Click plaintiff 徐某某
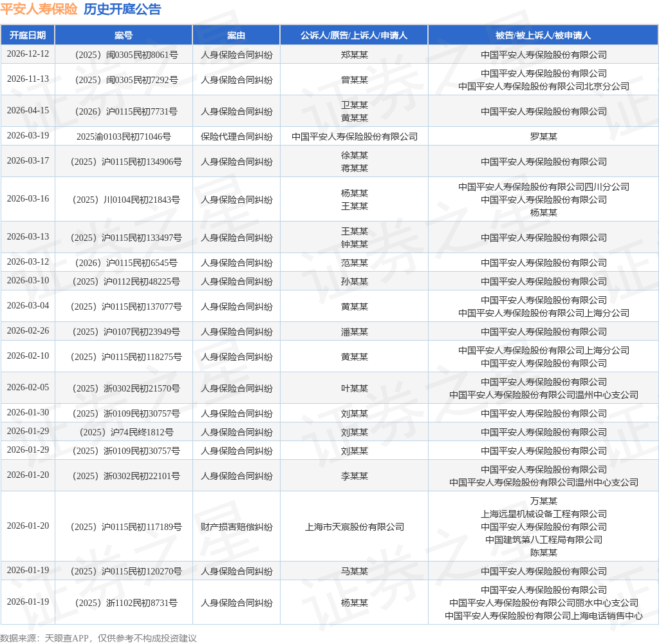 (x=355, y=155)
